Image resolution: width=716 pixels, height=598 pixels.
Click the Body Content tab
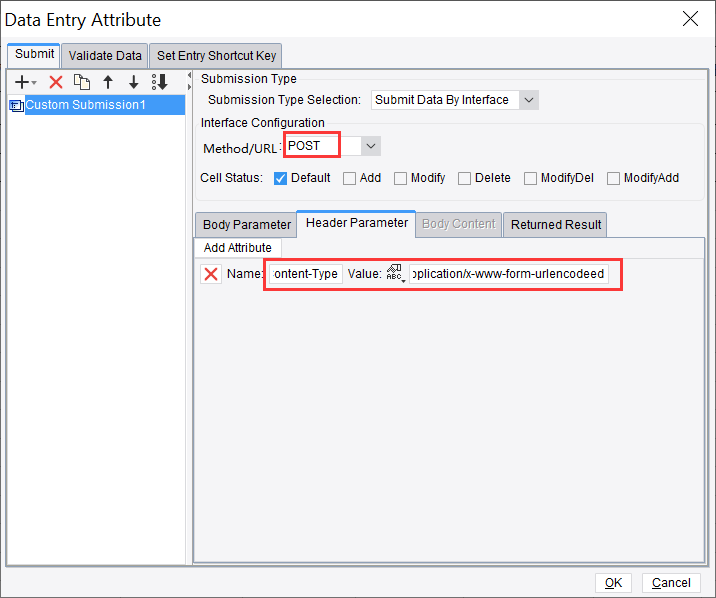tap(458, 224)
